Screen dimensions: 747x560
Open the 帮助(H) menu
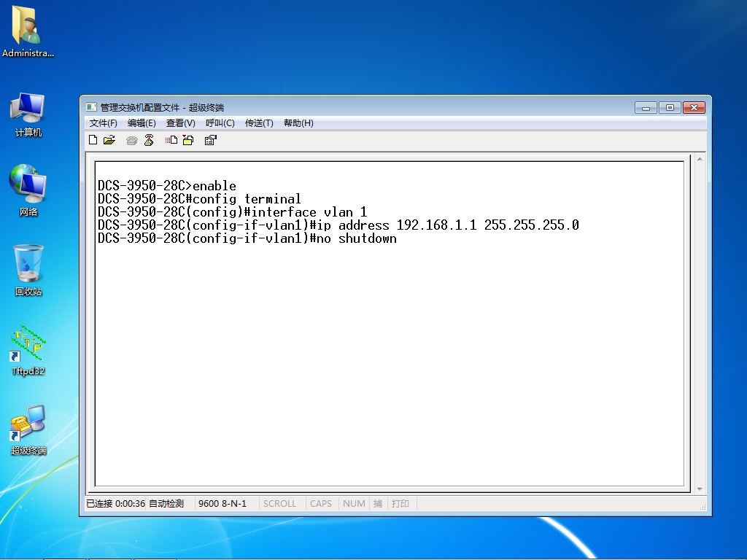(298, 122)
